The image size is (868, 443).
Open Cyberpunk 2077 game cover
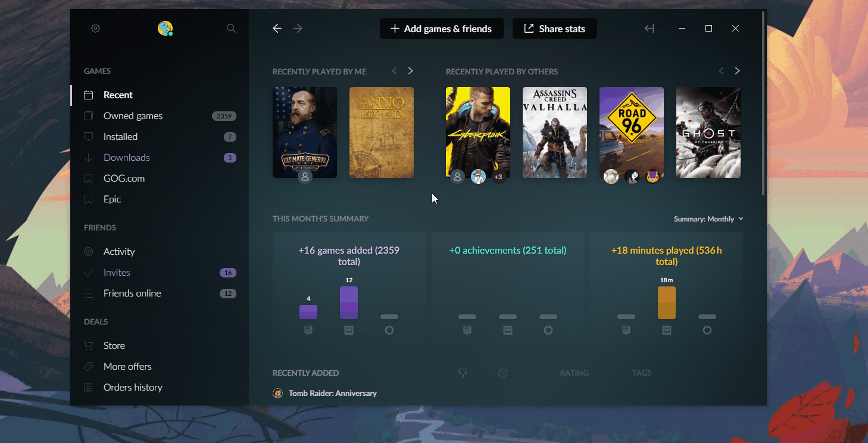pyautogui.click(x=478, y=132)
